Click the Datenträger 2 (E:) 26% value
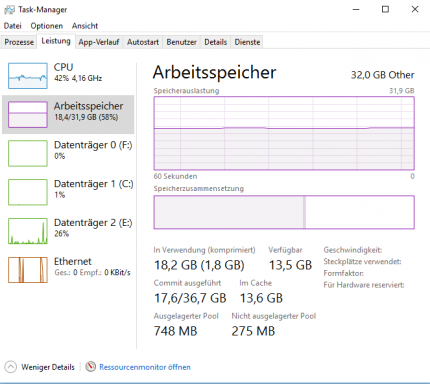430x384 pixels. 62,234
